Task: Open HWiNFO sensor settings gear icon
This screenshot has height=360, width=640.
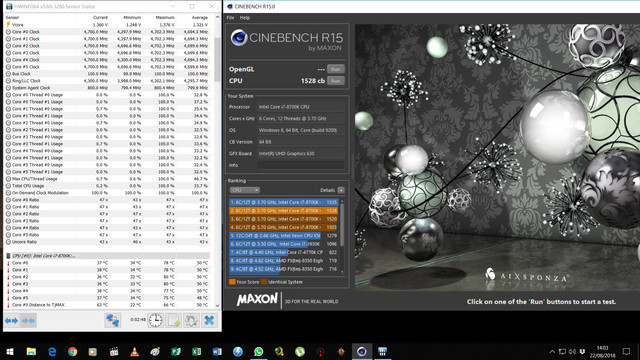Action: click(191, 320)
